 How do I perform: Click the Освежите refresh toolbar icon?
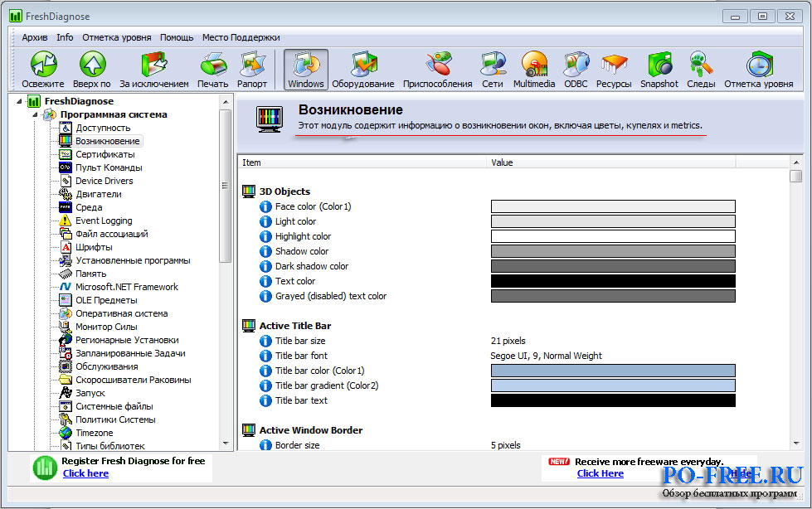click(43, 65)
